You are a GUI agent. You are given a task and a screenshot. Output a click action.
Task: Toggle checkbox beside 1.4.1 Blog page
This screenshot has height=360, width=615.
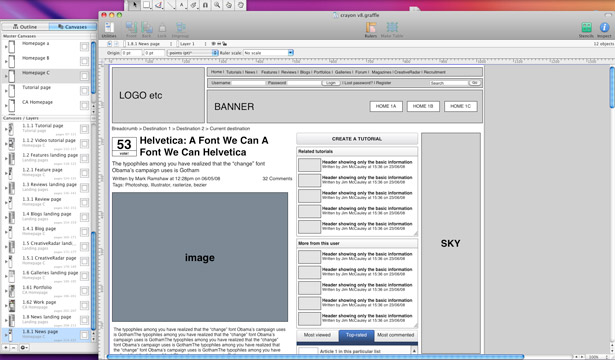(x=84, y=232)
